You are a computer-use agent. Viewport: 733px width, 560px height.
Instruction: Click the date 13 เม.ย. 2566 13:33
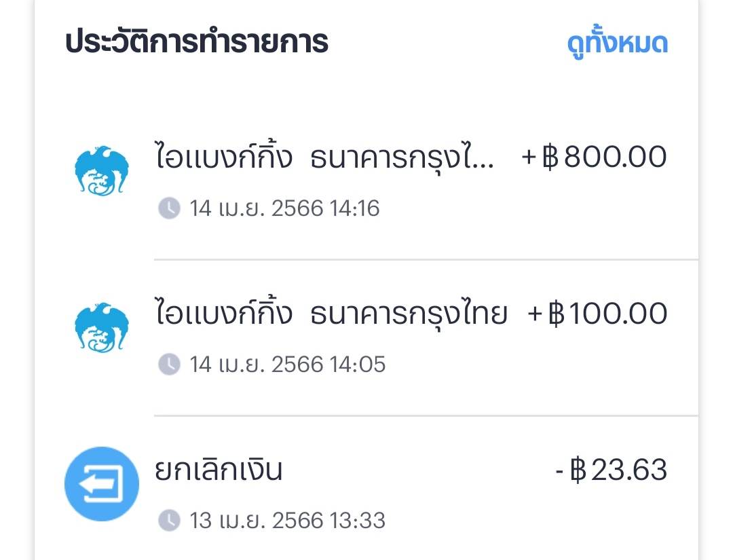click(287, 520)
